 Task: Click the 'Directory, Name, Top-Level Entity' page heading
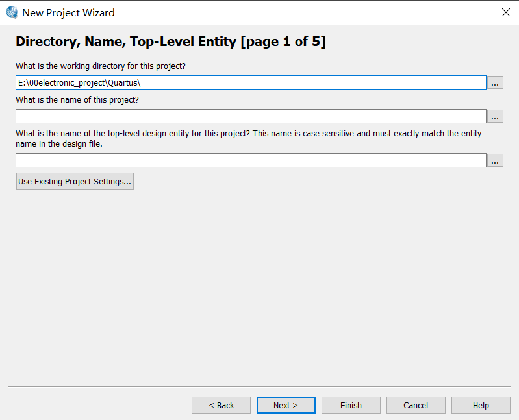coord(170,42)
